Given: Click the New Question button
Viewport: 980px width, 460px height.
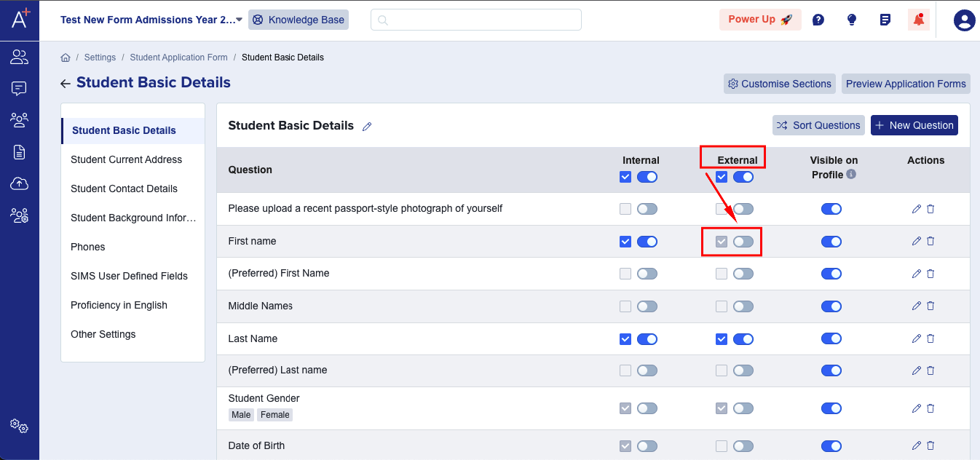Looking at the screenshot, I should (x=914, y=125).
